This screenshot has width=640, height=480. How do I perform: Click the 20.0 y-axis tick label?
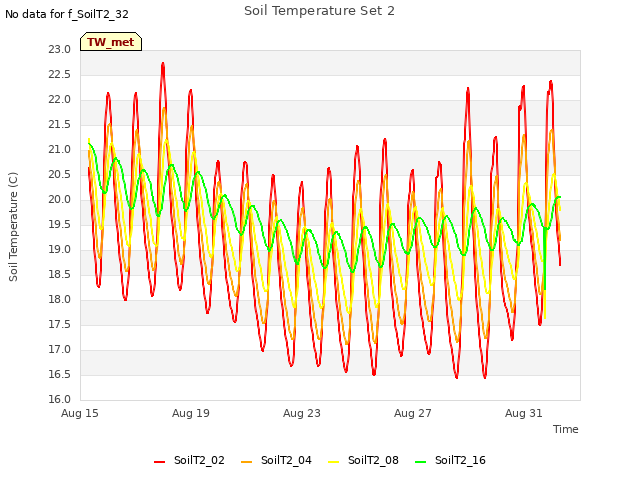pyautogui.click(x=60, y=200)
